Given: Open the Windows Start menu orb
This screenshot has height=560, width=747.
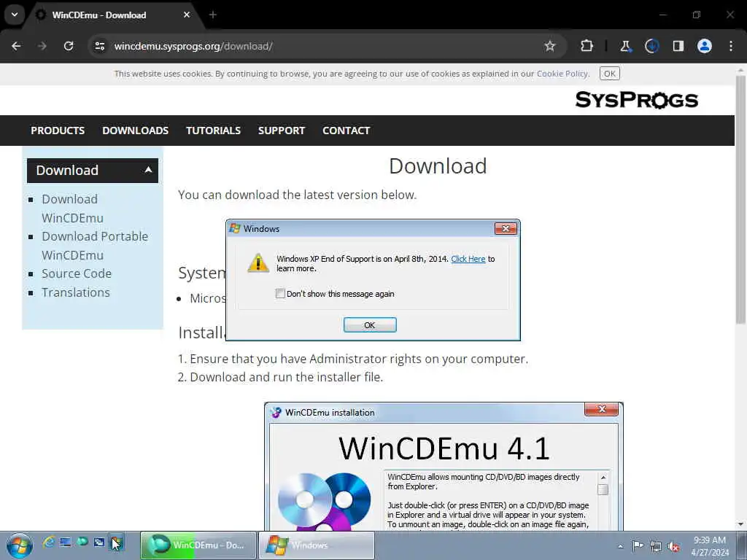Looking at the screenshot, I should pyautogui.click(x=19, y=545).
